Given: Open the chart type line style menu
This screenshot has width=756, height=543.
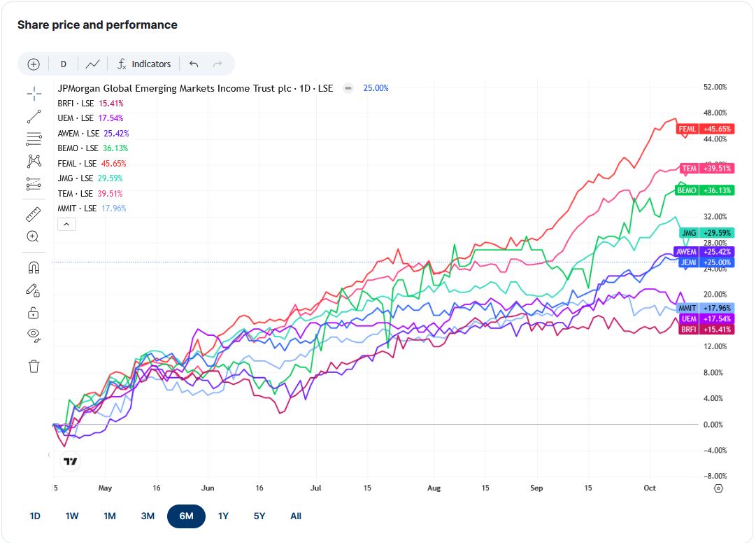Looking at the screenshot, I should [x=92, y=64].
